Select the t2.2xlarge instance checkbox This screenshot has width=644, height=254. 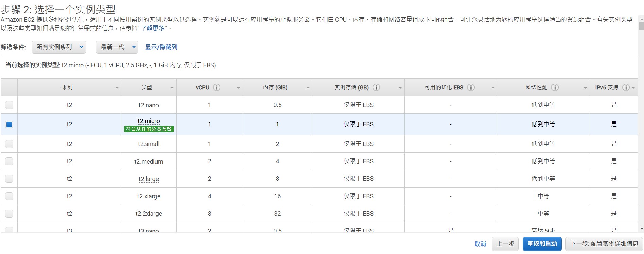pos(9,214)
